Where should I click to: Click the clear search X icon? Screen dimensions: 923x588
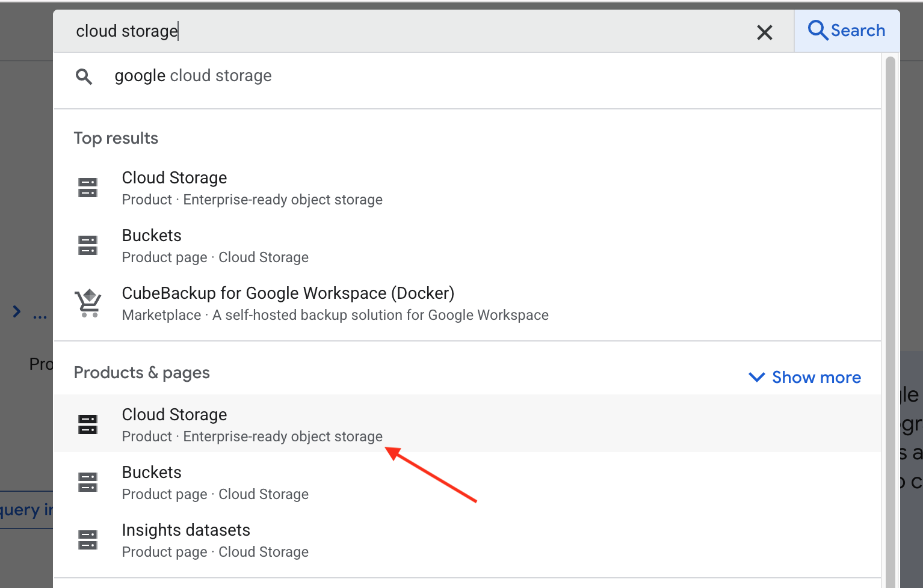pos(764,32)
